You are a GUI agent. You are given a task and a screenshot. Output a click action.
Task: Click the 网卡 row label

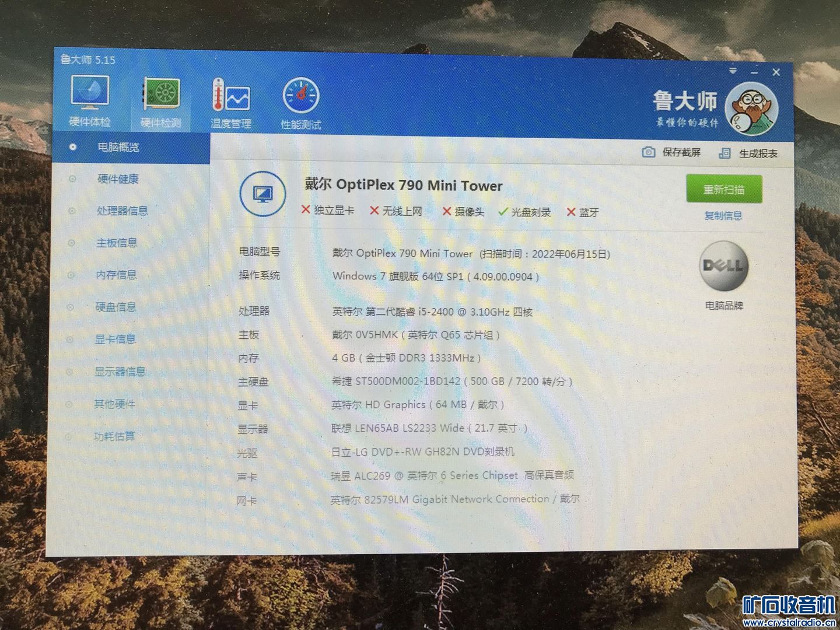tap(247, 501)
